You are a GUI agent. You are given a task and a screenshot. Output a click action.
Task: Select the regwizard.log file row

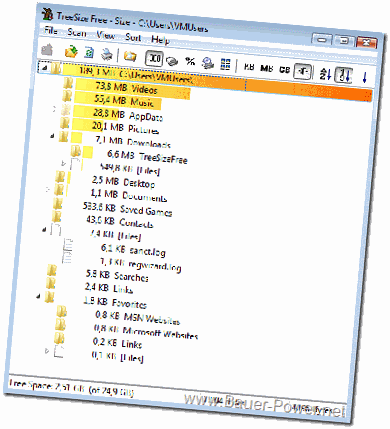pyautogui.click(x=122, y=263)
